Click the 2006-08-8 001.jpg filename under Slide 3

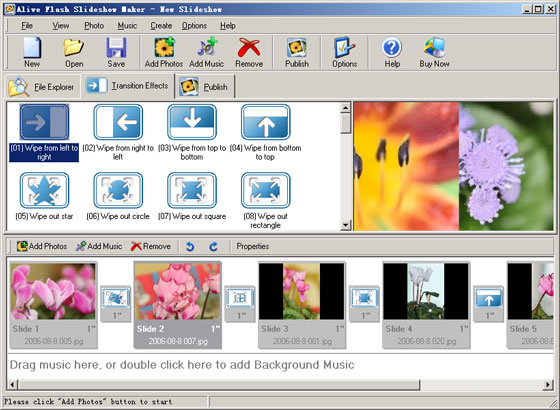(x=302, y=341)
